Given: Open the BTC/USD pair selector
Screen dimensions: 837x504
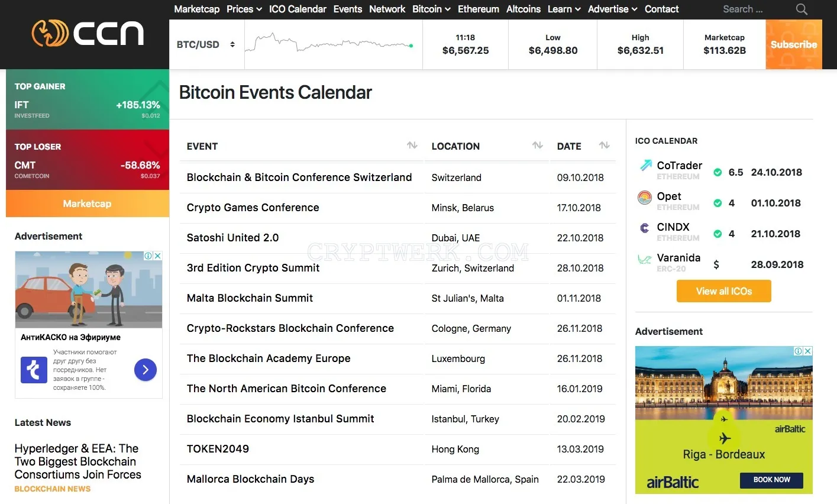Looking at the screenshot, I should pos(205,44).
